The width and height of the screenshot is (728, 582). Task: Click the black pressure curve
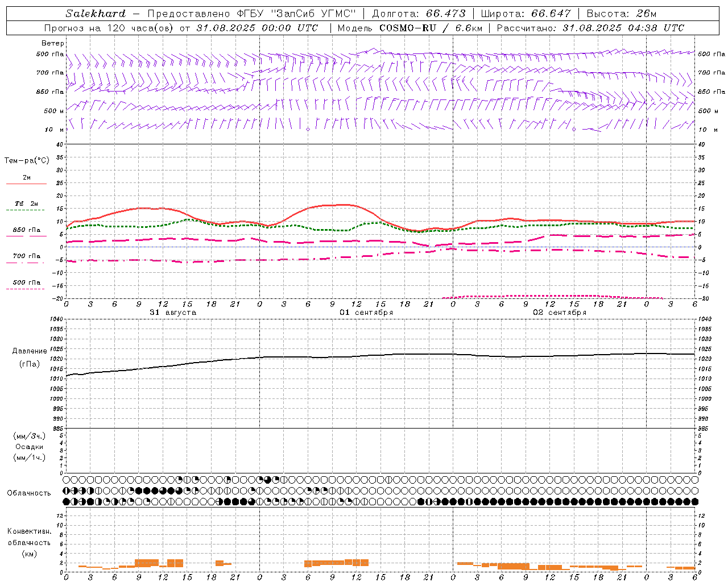[380, 356]
